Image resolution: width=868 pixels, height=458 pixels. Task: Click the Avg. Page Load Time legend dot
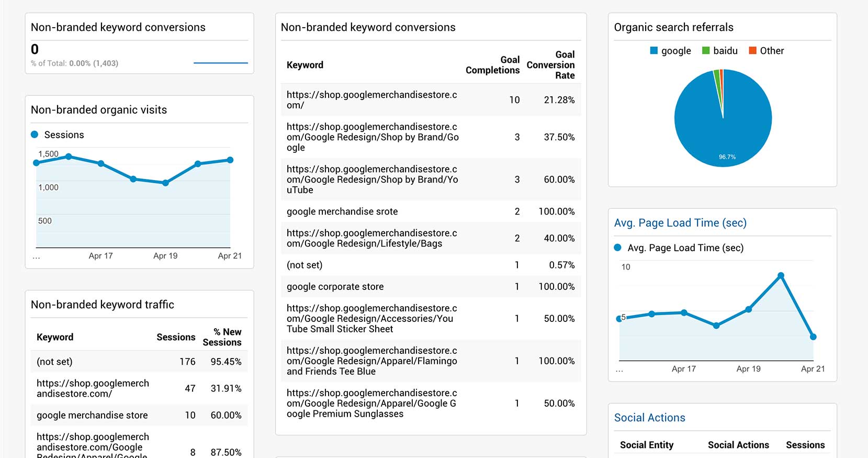click(x=617, y=248)
